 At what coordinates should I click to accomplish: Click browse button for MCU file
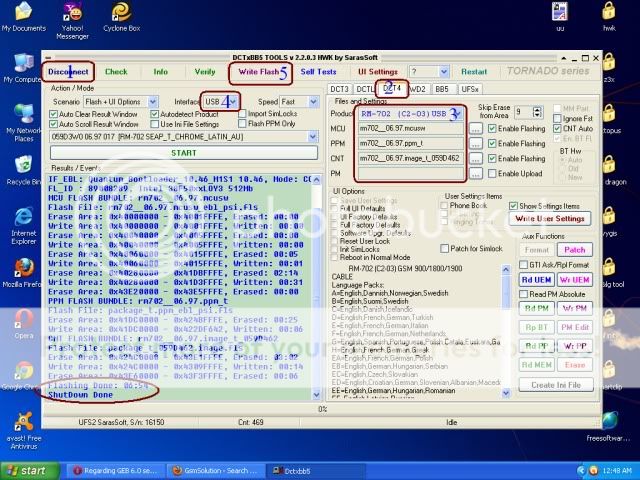pos(476,129)
